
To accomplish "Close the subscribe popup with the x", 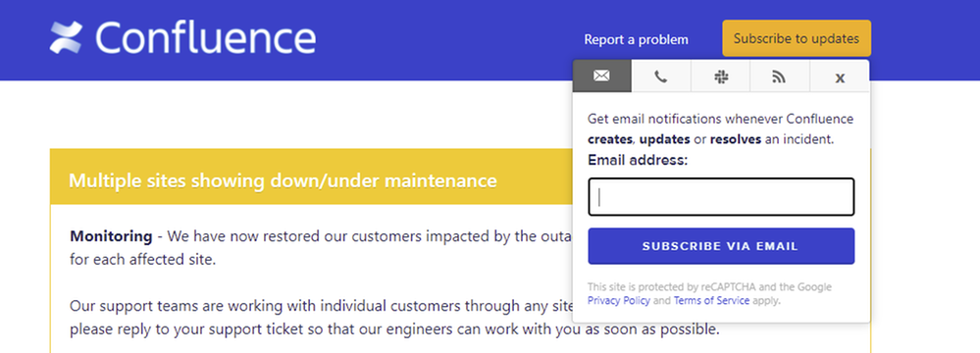I will pyautogui.click(x=840, y=76).
